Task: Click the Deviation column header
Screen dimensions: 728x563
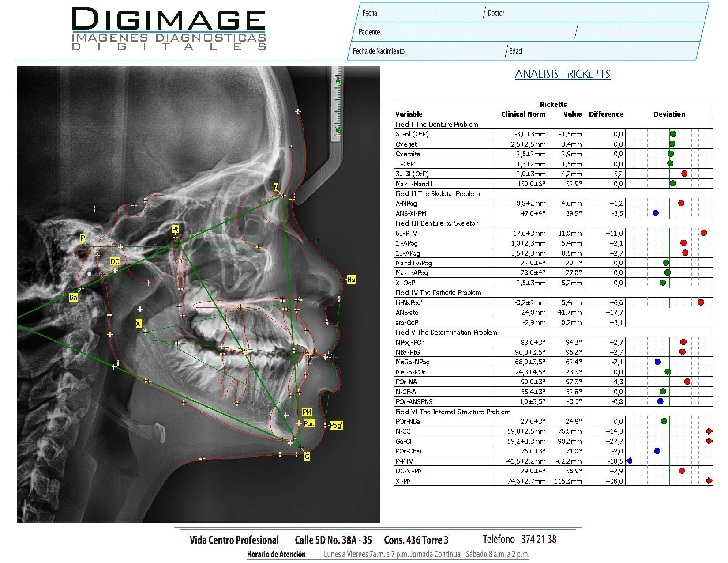Action: pos(669,114)
